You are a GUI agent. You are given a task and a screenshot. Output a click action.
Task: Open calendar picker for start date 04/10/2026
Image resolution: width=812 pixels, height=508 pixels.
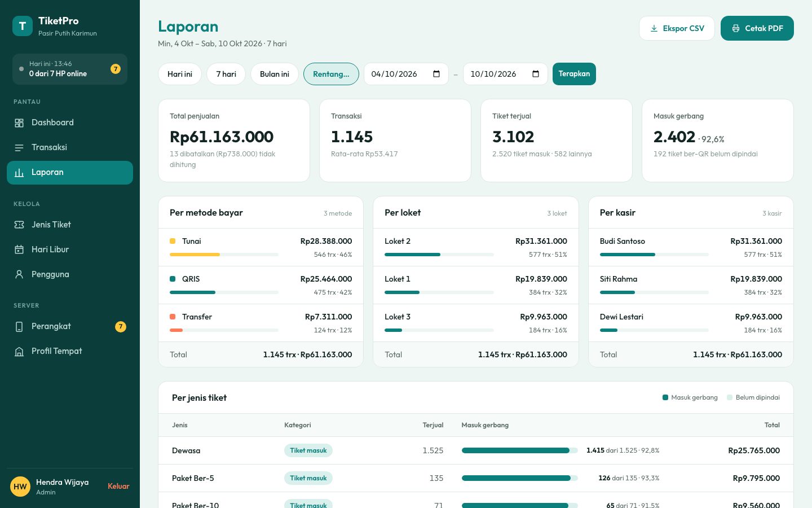click(436, 74)
